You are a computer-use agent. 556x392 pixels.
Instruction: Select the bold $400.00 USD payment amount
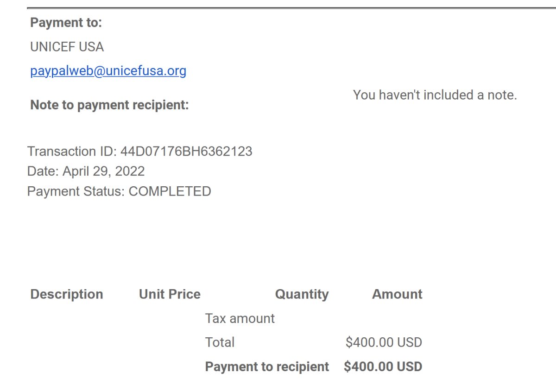pyautogui.click(x=383, y=367)
